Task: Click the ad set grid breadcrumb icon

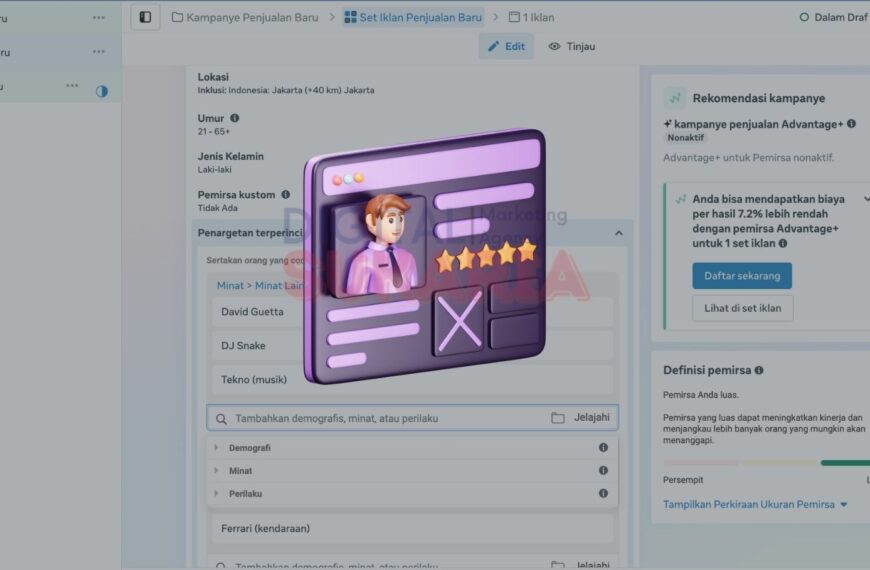Action: [350, 17]
